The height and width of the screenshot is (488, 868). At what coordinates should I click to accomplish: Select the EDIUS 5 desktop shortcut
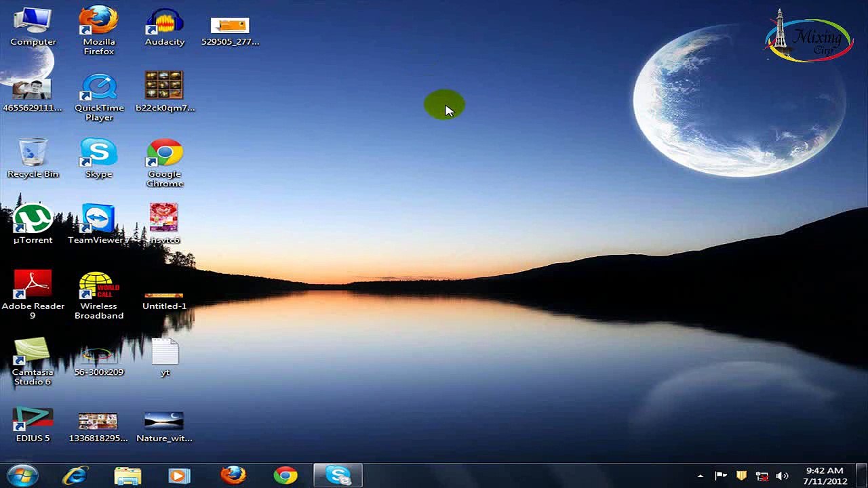point(33,424)
